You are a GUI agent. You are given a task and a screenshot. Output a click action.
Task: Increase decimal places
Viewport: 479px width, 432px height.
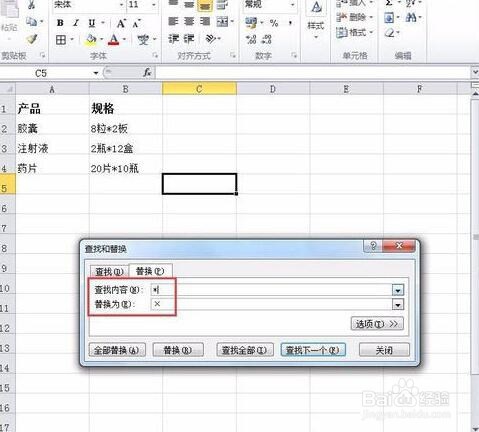pyautogui.click(x=251, y=39)
